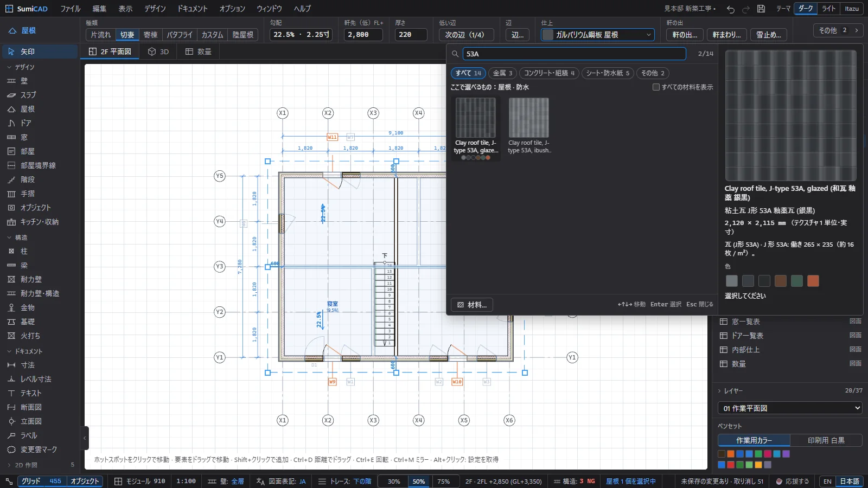Click the 軒の出... button
868x488 pixels.
tap(685, 35)
